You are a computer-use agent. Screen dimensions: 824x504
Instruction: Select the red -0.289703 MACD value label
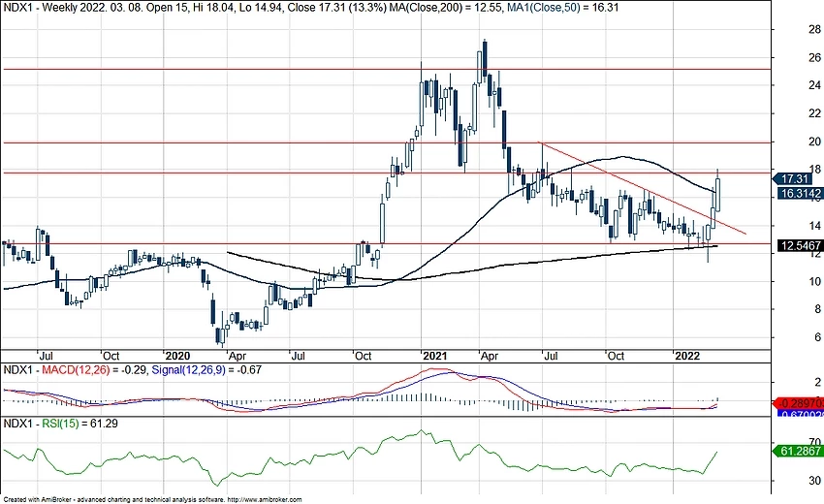click(x=796, y=403)
